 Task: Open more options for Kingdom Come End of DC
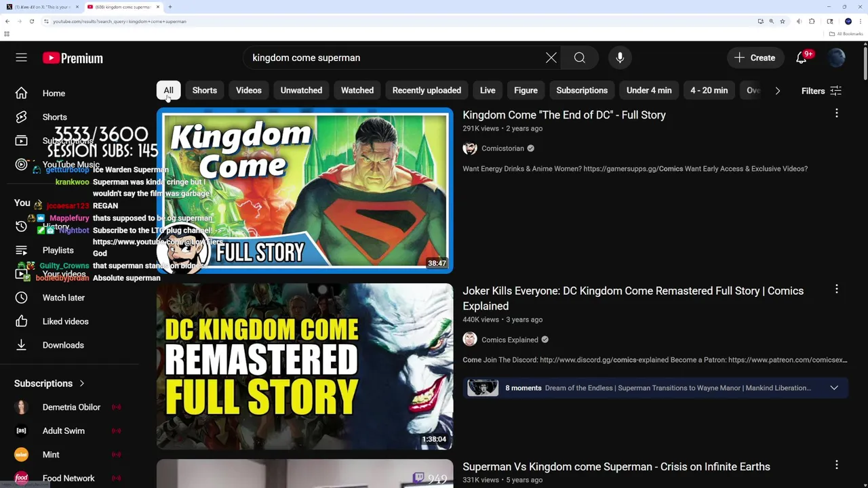[x=837, y=113]
